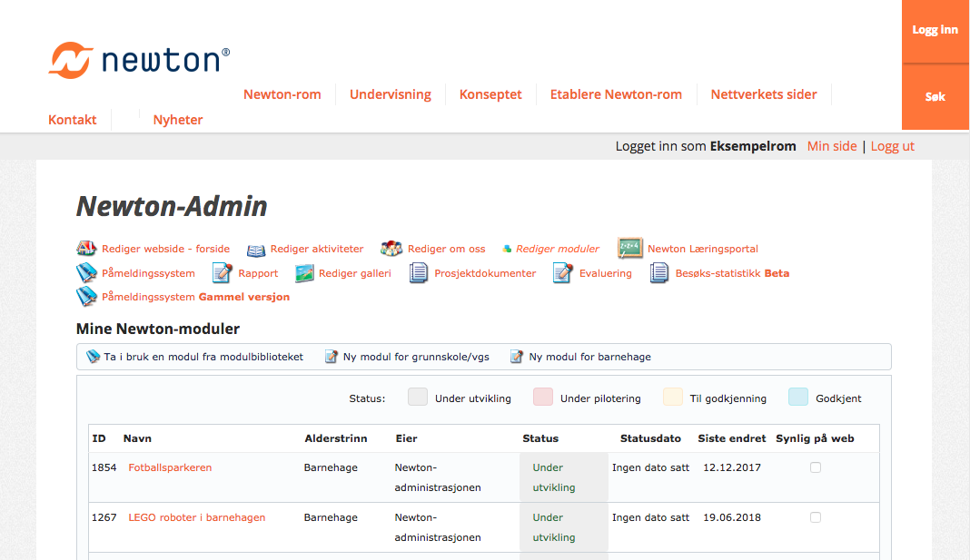This screenshot has height=560, width=970.
Task: Click the orange Søk button
Action: coord(935,97)
